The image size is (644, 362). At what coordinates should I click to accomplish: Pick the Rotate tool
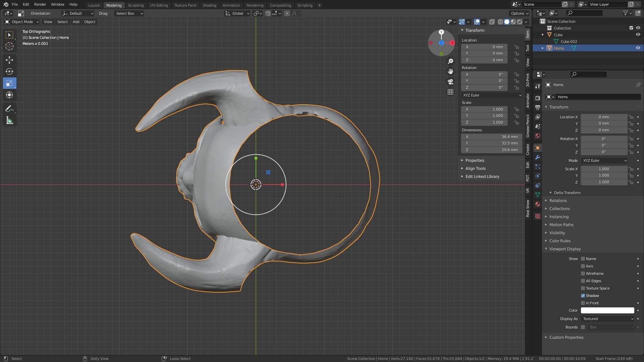coord(9,71)
